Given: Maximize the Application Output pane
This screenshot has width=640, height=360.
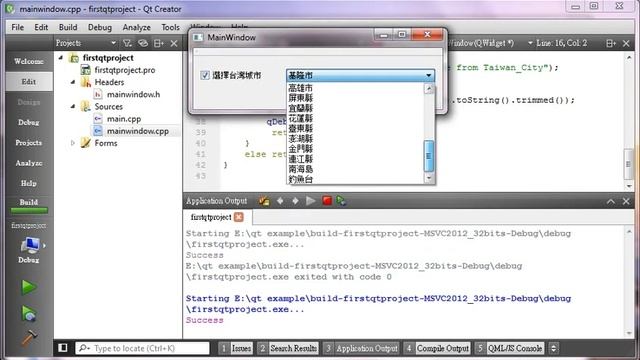Looking at the screenshot, I should tap(611, 201).
